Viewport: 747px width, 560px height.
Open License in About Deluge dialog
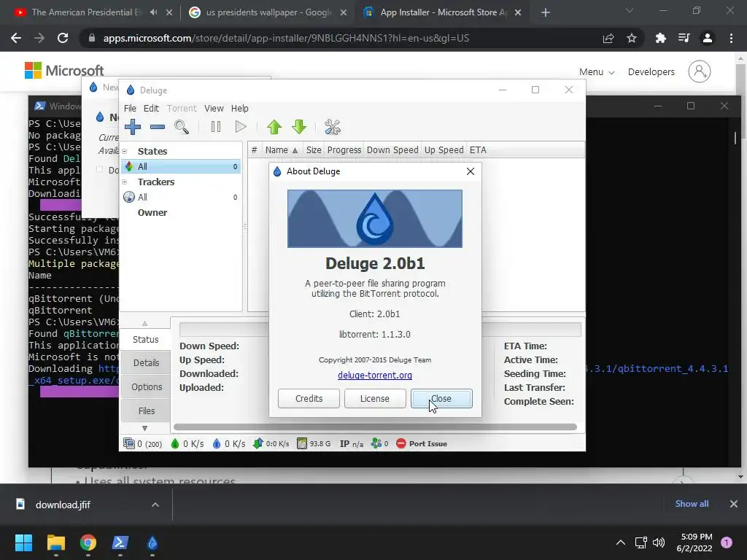coord(375,399)
